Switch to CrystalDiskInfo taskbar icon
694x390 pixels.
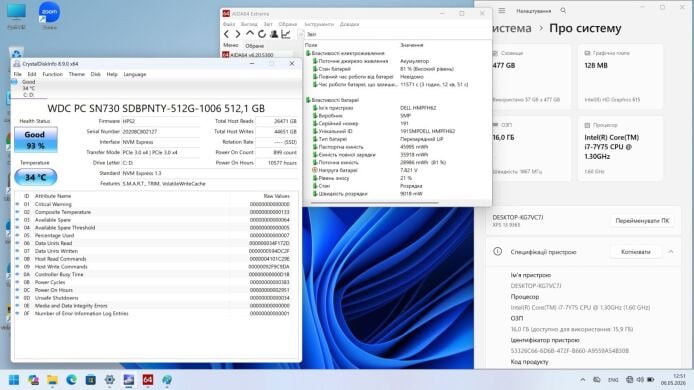128,380
